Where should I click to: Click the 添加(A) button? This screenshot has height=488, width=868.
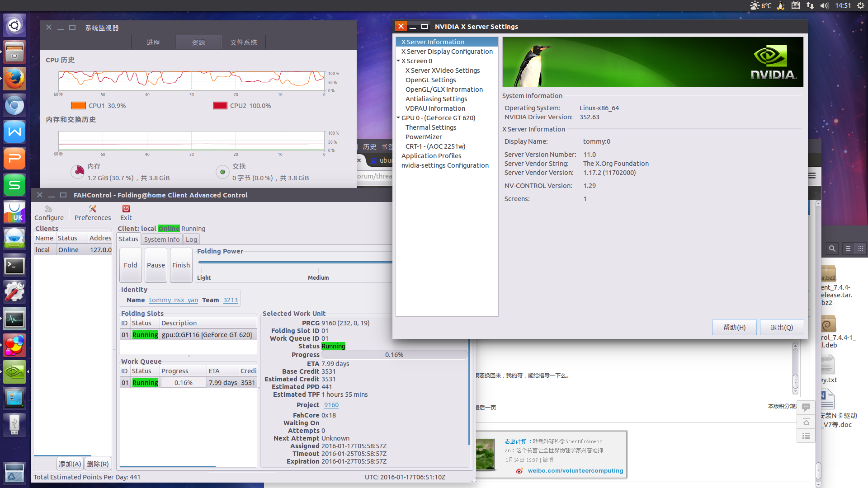click(70, 464)
